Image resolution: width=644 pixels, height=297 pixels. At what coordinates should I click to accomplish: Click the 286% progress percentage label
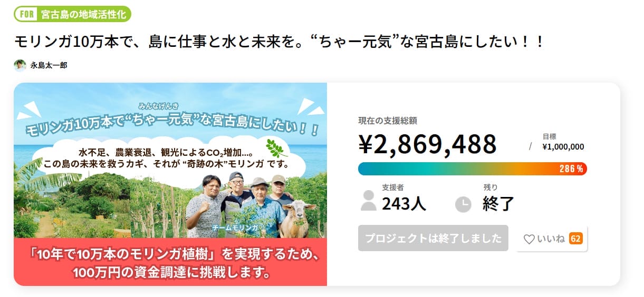571,169
